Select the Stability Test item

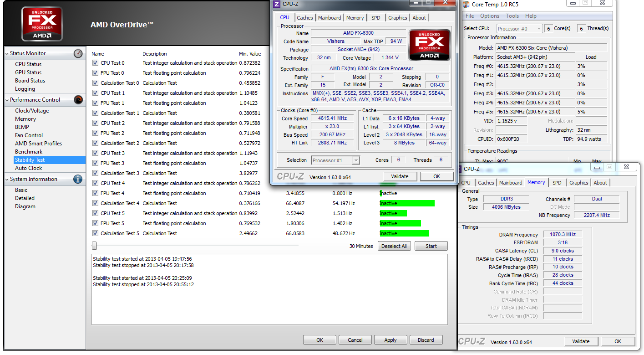(50, 160)
